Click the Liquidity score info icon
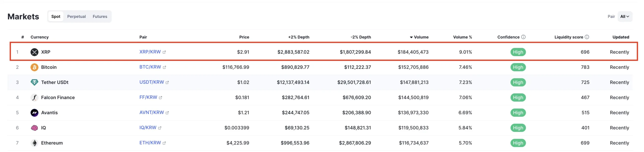The width and height of the screenshot is (644, 152). click(587, 37)
